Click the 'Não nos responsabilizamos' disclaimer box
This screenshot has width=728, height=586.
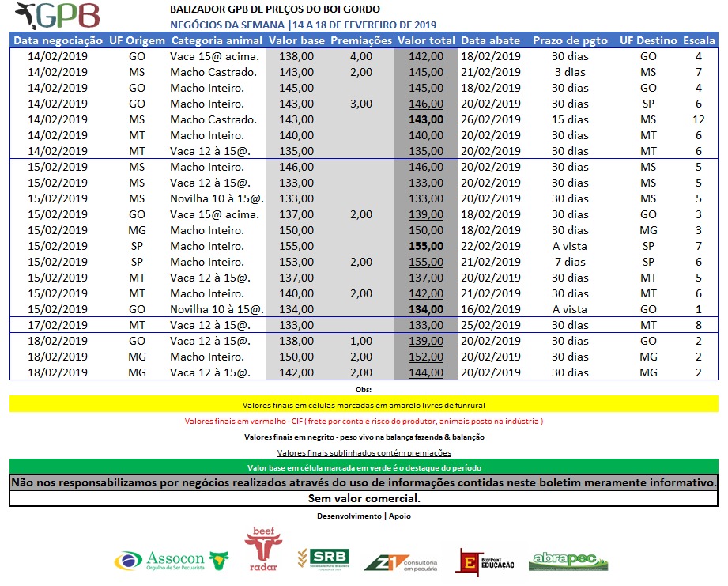coord(364,482)
